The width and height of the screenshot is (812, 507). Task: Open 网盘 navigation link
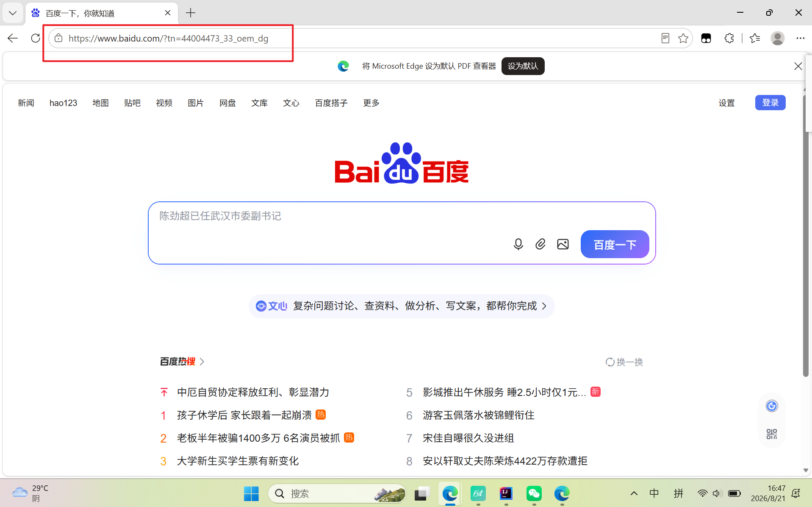[x=227, y=103]
